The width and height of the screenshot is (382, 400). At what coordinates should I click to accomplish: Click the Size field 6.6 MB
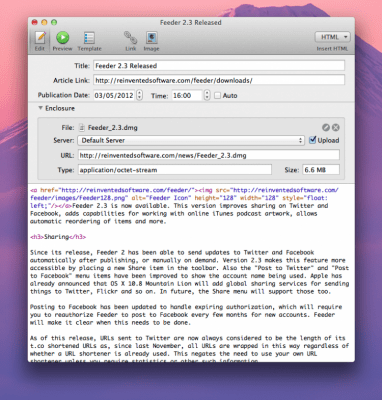tap(321, 170)
